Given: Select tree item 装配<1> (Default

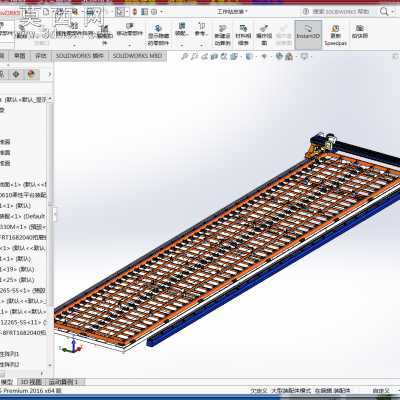Looking at the screenshot, I should coord(22,216).
